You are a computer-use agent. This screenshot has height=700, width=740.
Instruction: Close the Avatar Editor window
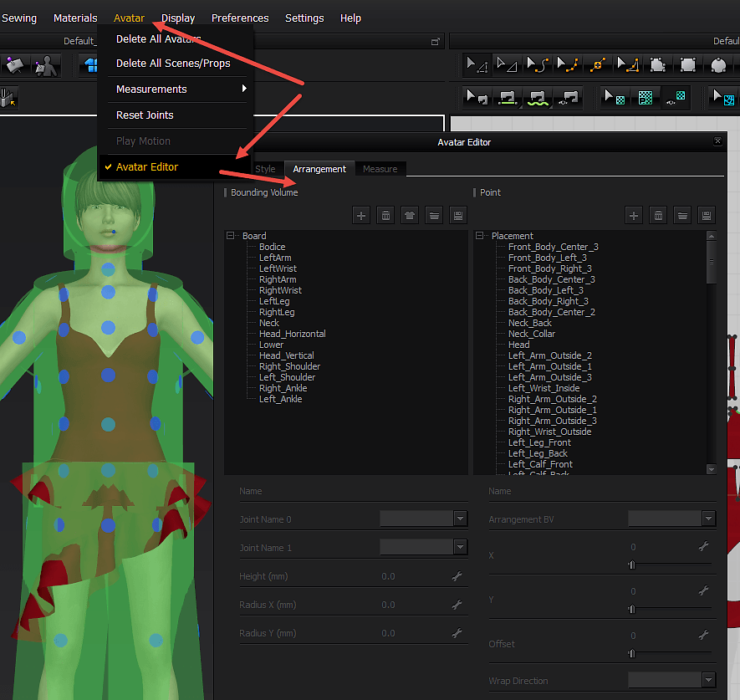(717, 141)
